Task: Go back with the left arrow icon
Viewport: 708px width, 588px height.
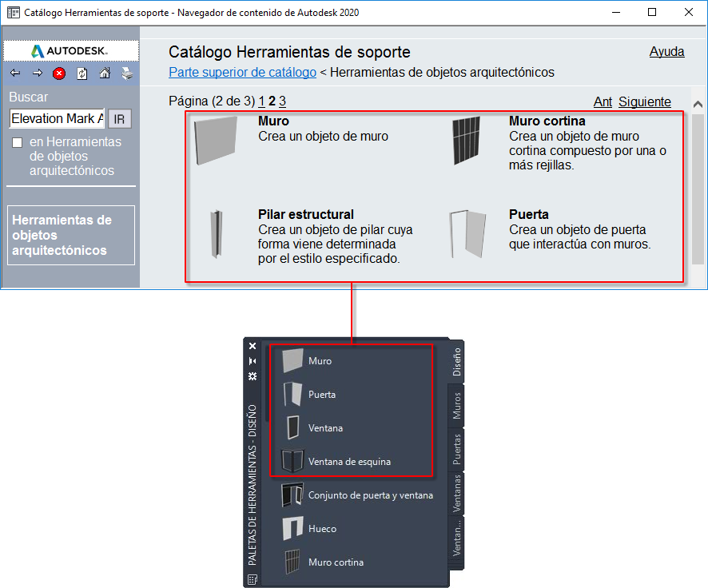Action: click(15, 73)
